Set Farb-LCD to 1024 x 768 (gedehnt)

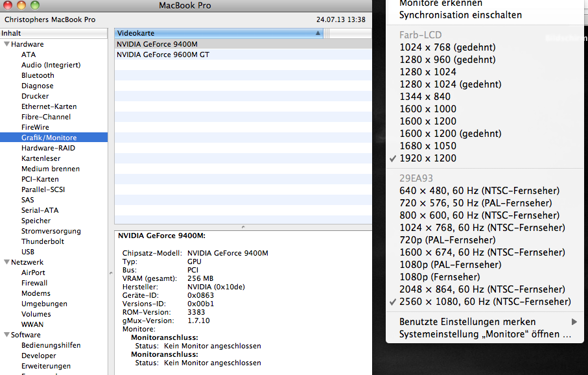447,47
